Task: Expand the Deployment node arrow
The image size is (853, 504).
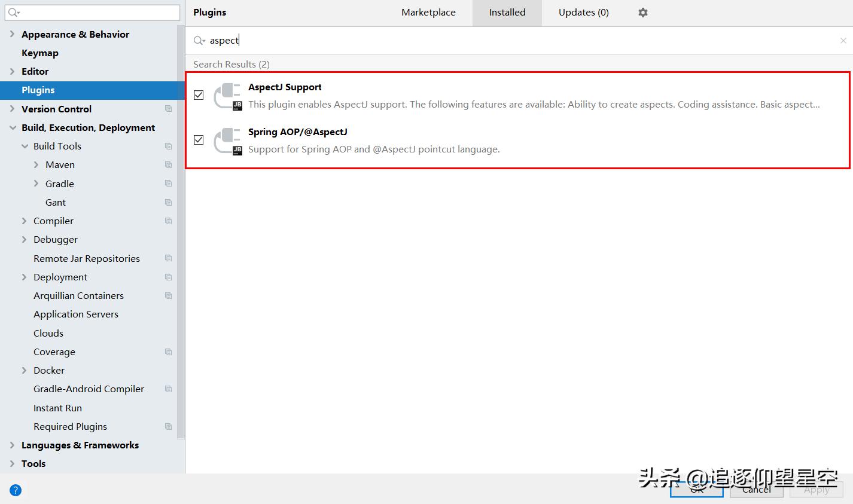Action: (25, 277)
